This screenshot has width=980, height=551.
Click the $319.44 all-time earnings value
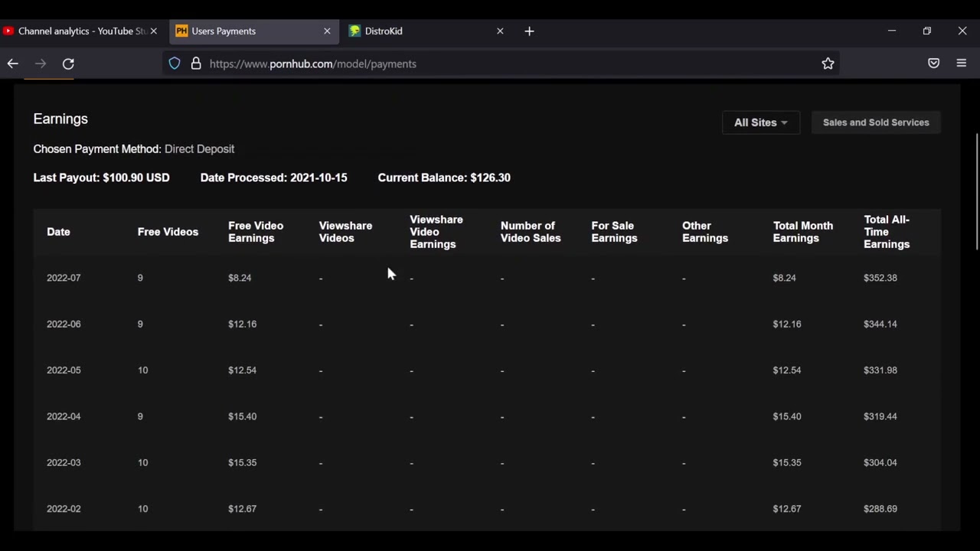(x=880, y=416)
